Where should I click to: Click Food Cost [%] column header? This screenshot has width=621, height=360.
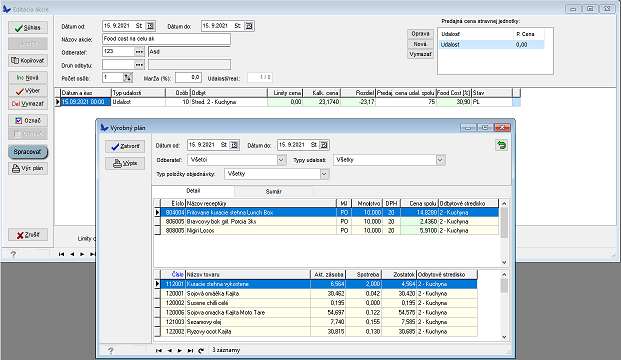453,93
